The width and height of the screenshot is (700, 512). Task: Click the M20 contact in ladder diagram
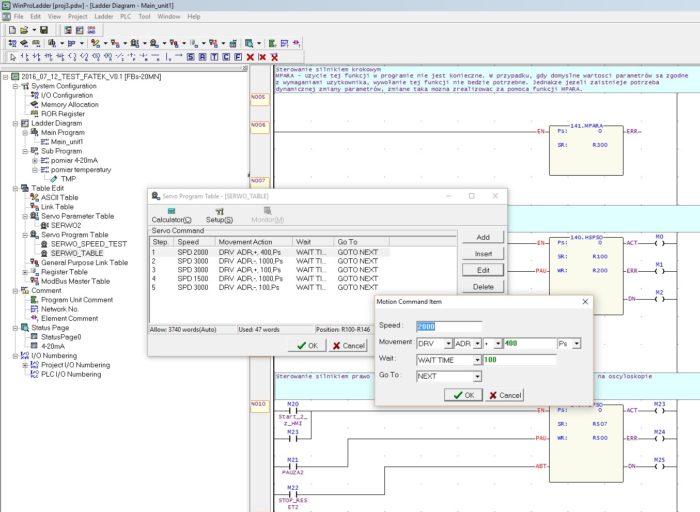293,411
